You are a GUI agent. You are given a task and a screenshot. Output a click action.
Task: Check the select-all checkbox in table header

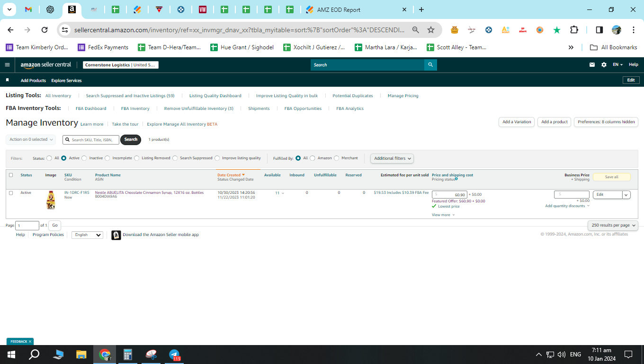point(11,175)
